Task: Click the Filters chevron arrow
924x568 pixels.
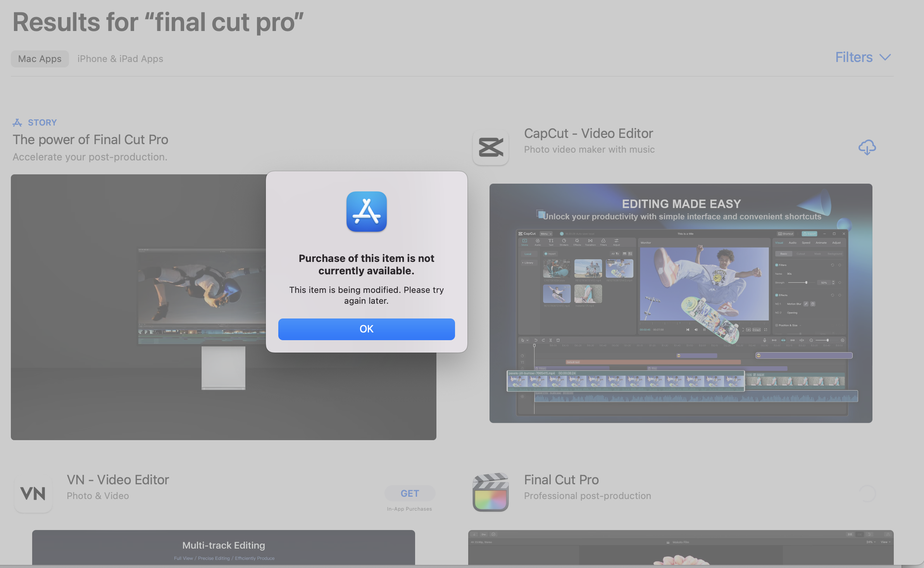Action: tap(885, 57)
